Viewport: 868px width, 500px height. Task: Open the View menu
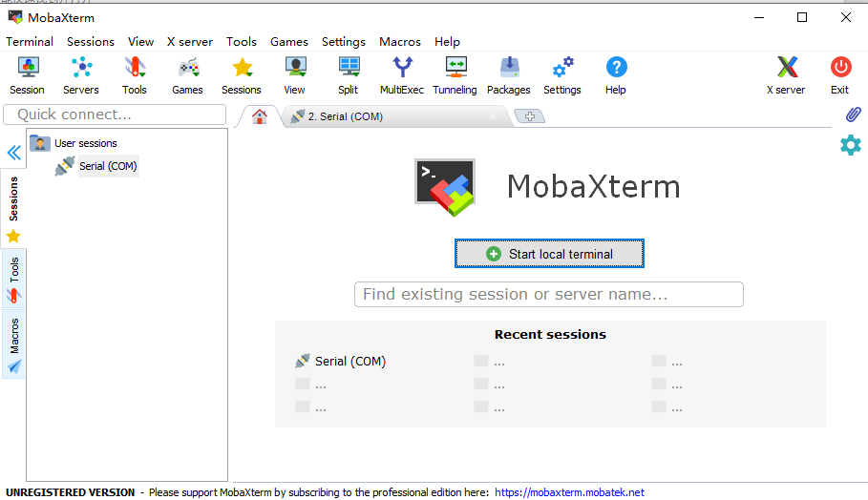pyautogui.click(x=140, y=41)
